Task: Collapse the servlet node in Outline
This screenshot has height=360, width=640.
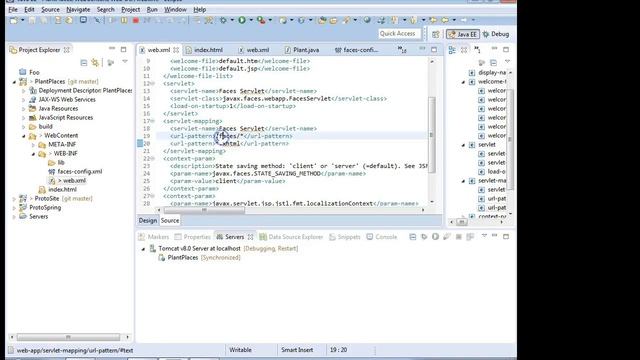Action: point(463,145)
